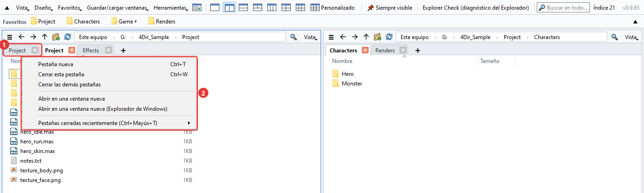Collapse favorites bar with right-side triangle

coord(636,21)
